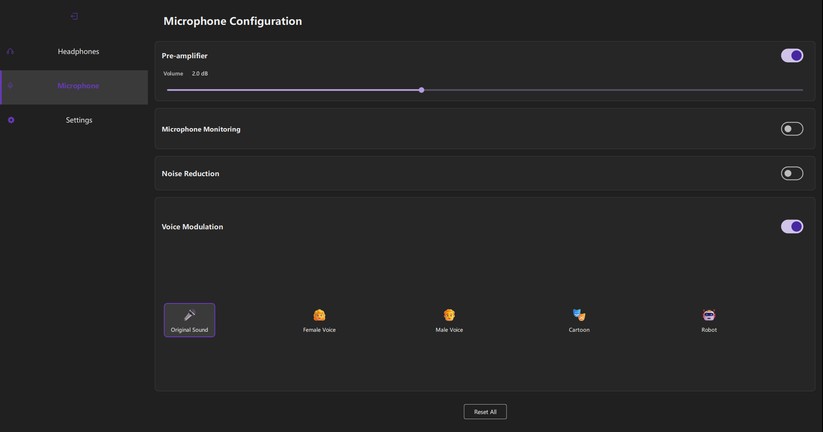Click the Microphone Monitoring label
Image resolution: width=823 pixels, height=432 pixels.
click(x=201, y=129)
